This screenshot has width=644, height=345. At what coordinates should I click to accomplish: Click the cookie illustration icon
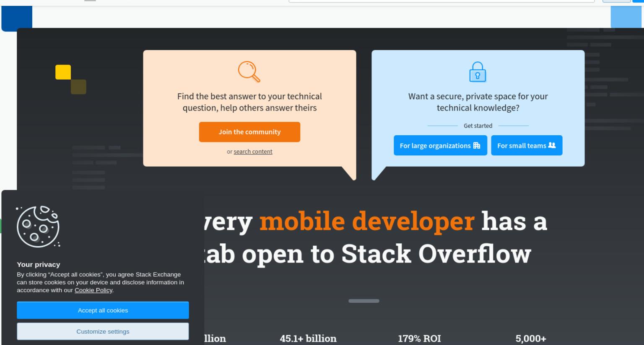[x=38, y=227]
